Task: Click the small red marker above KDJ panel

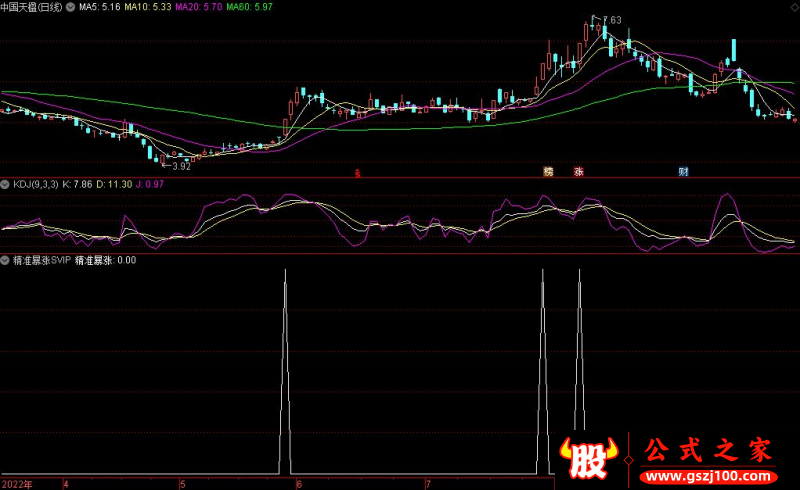Action: point(358,172)
